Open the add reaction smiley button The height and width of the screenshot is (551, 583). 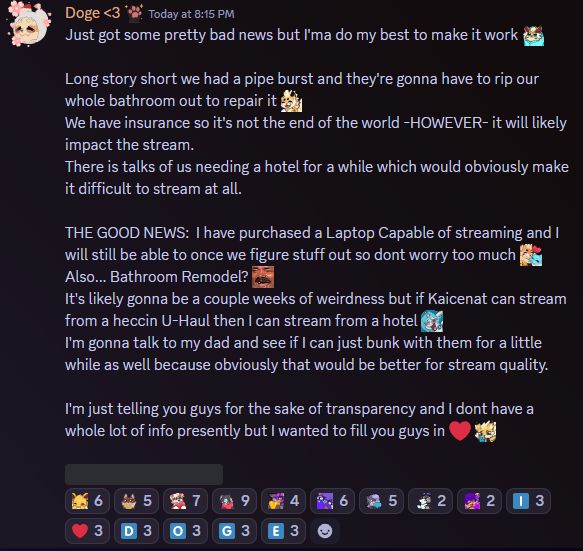click(x=325, y=531)
